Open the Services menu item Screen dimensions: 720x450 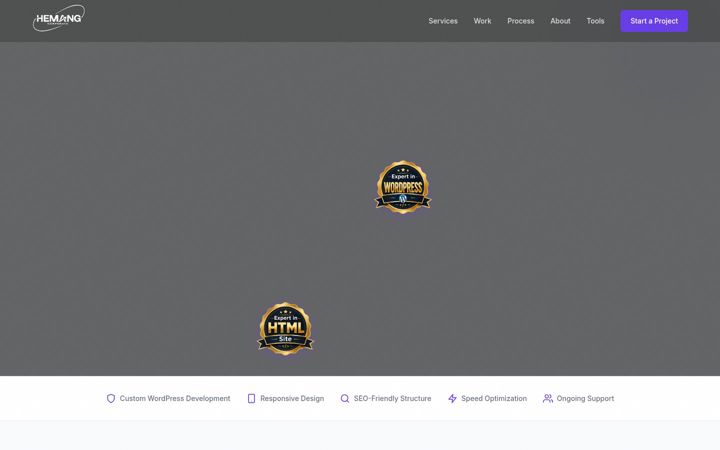pyautogui.click(x=443, y=21)
